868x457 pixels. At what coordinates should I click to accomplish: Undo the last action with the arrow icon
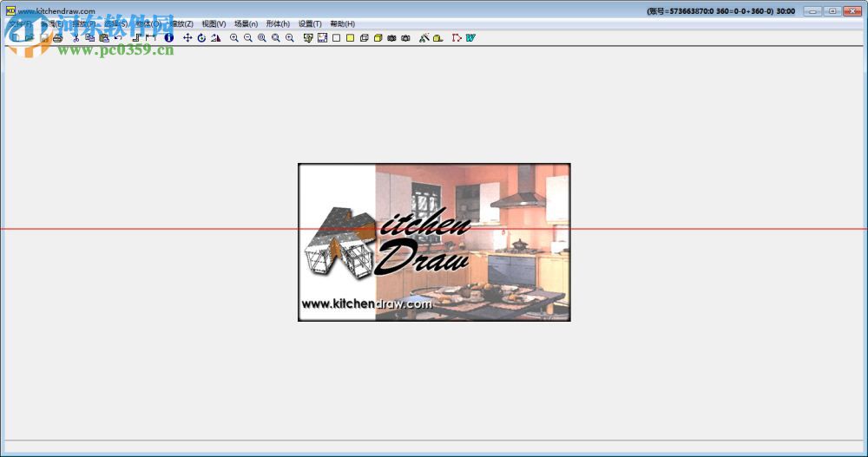[x=118, y=37]
